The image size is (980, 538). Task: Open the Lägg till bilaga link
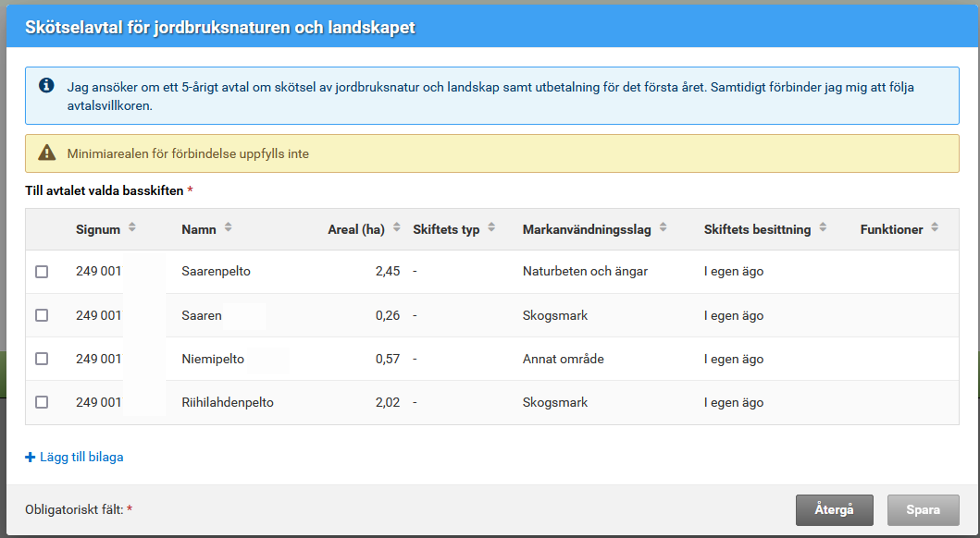[x=81, y=457]
